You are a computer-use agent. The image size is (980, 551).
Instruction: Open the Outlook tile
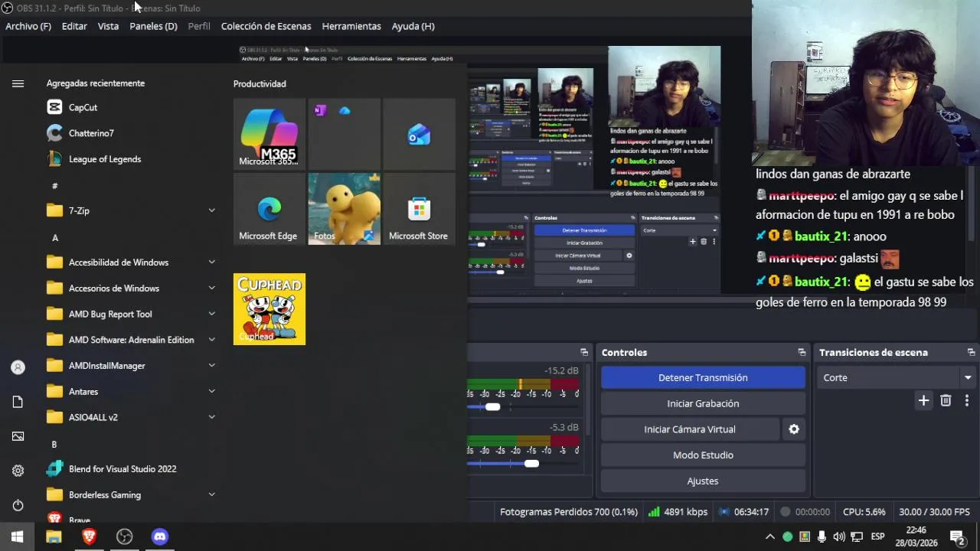(x=419, y=134)
